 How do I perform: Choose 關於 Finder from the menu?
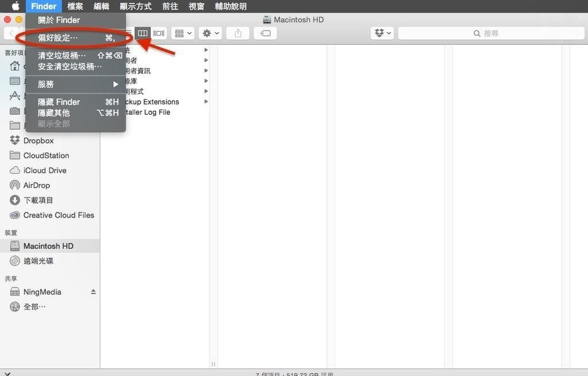pyautogui.click(x=76, y=20)
